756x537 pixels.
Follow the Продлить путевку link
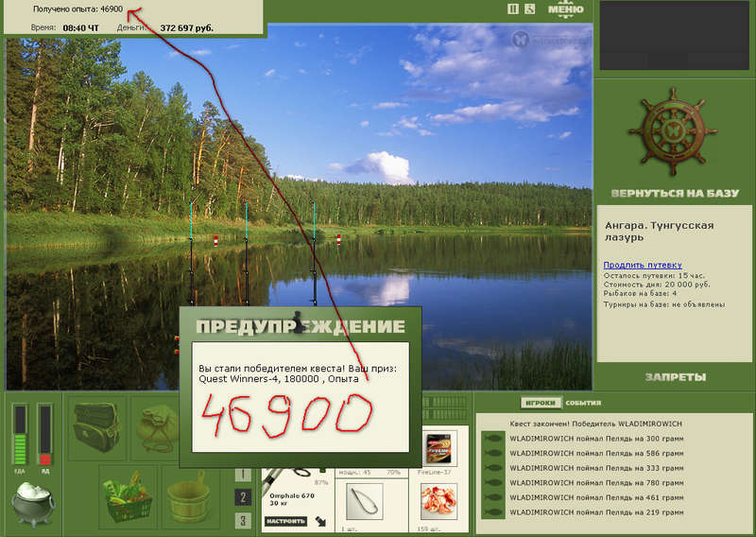[x=643, y=265]
